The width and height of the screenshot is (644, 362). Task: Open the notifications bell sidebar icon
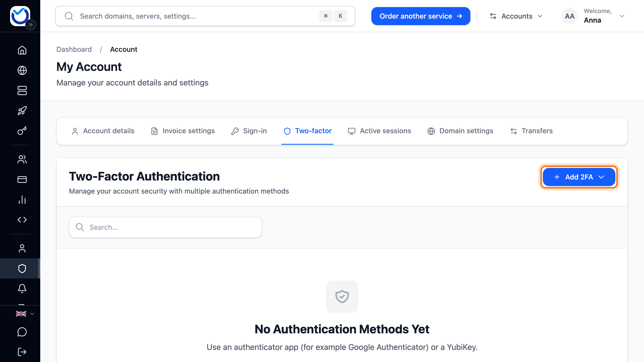(x=22, y=289)
